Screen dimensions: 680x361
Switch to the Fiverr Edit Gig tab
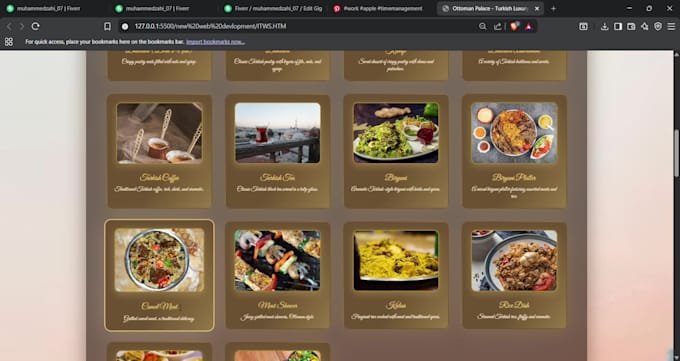273,9
